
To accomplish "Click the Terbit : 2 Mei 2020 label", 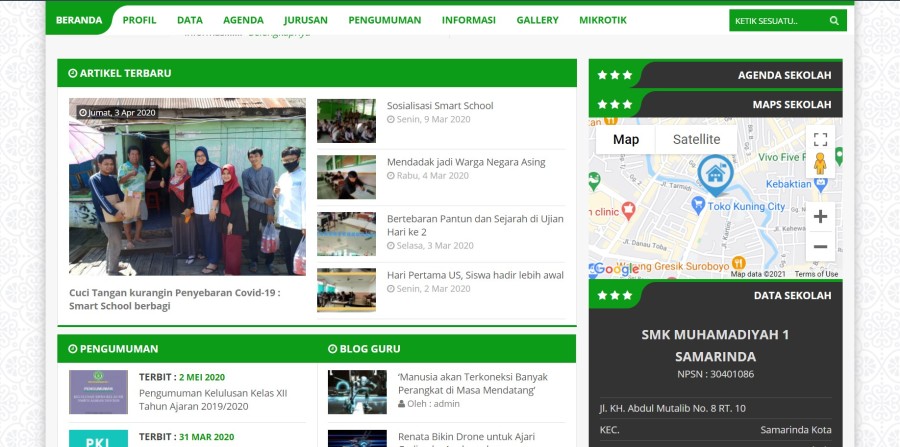I will (x=182, y=377).
